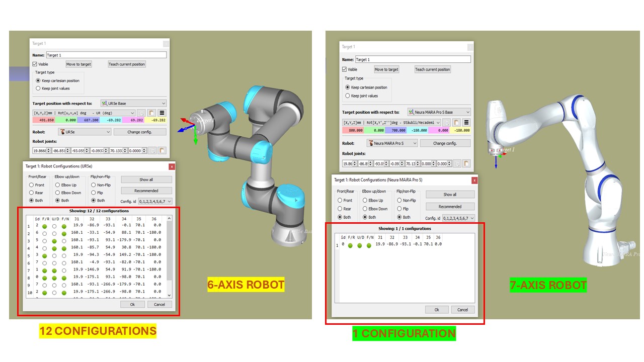644x362 pixels.
Task: Click paste pose icon in Neura MAiRA panel
Action: coord(456,122)
